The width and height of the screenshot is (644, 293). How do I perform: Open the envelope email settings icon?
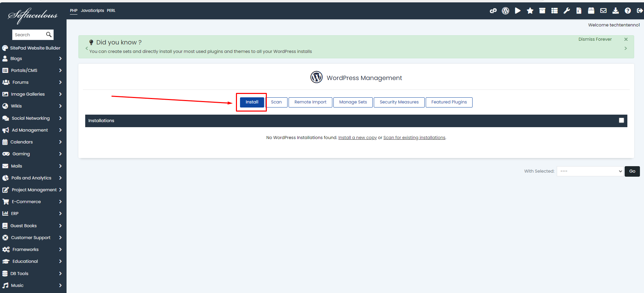[x=603, y=11]
